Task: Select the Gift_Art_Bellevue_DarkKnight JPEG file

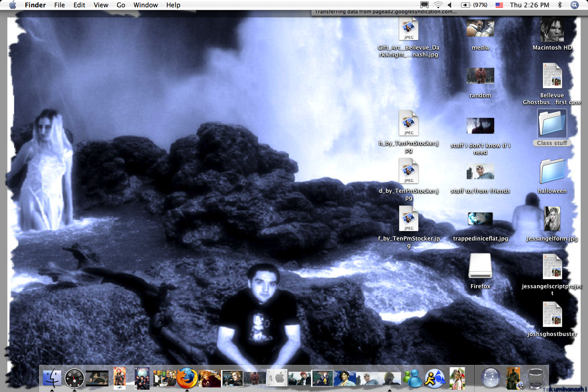Action: tap(408, 30)
